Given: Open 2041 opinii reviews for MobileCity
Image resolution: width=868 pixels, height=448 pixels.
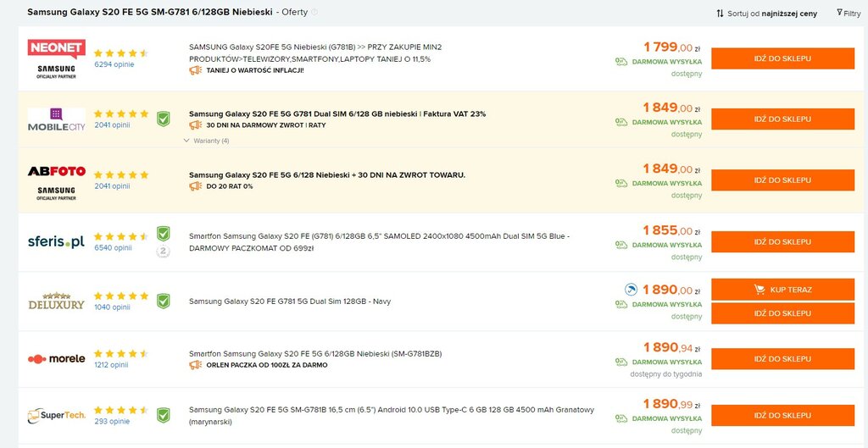Looking at the screenshot, I should coord(112,125).
